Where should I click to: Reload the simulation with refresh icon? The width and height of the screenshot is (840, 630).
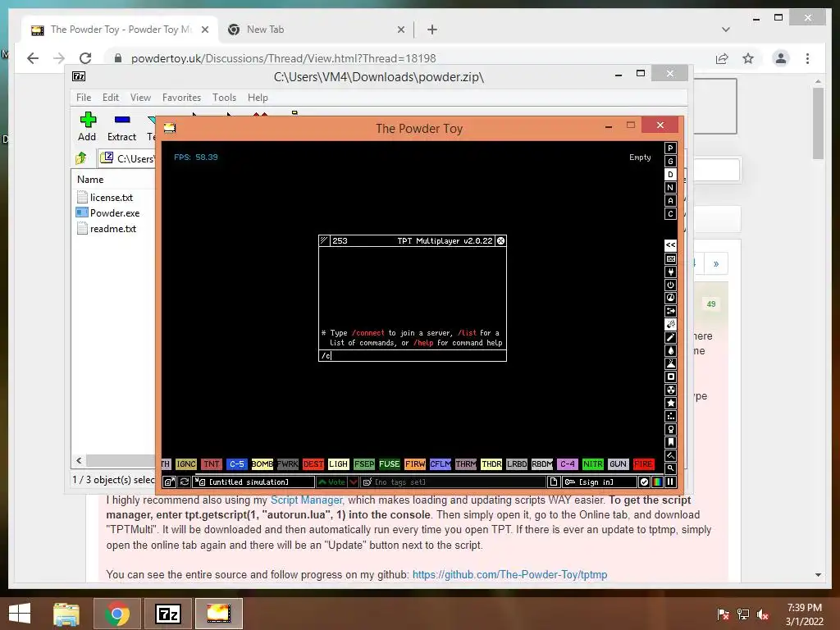click(185, 482)
